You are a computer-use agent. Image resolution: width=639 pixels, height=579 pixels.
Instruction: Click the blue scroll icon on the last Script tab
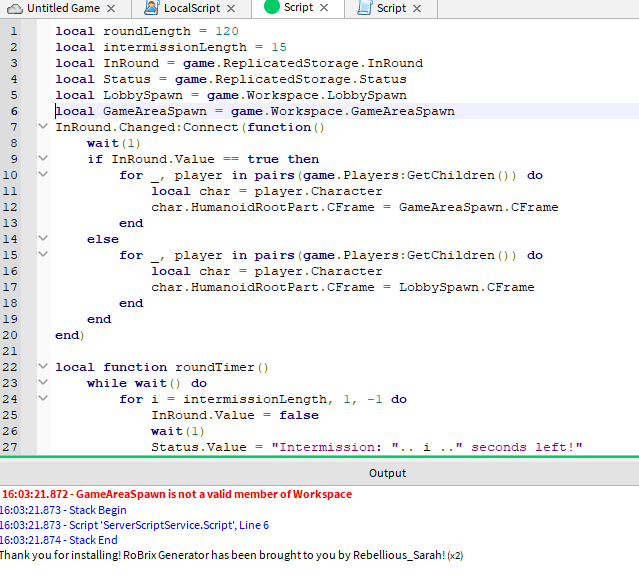click(363, 8)
